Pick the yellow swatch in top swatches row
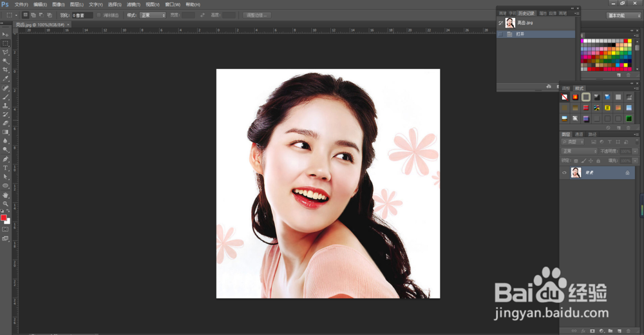Screen dimensions: 644x335 pos(630,41)
